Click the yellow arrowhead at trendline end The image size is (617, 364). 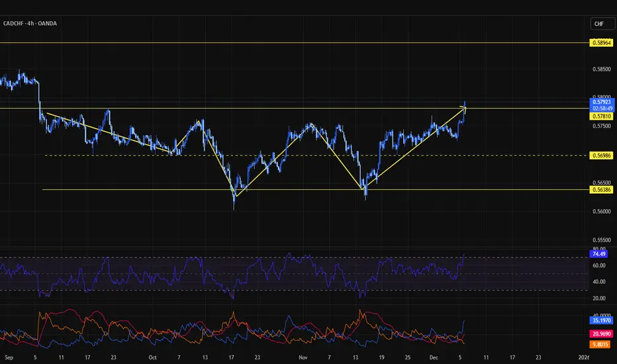[464, 108]
